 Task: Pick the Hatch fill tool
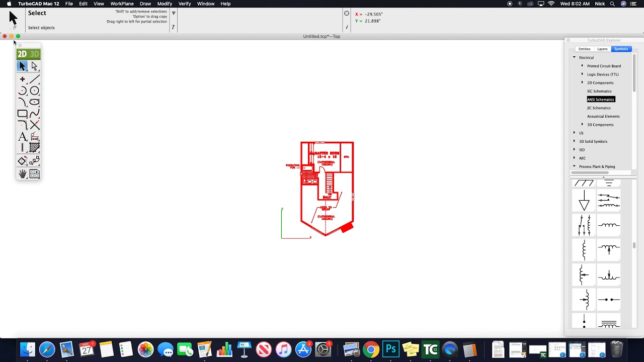(x=34, y=147)
